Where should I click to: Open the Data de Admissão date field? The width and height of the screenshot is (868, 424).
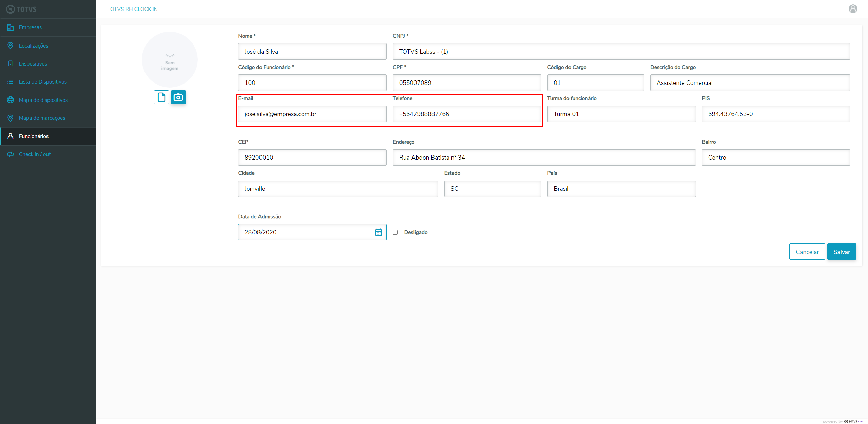pos(305,232)
